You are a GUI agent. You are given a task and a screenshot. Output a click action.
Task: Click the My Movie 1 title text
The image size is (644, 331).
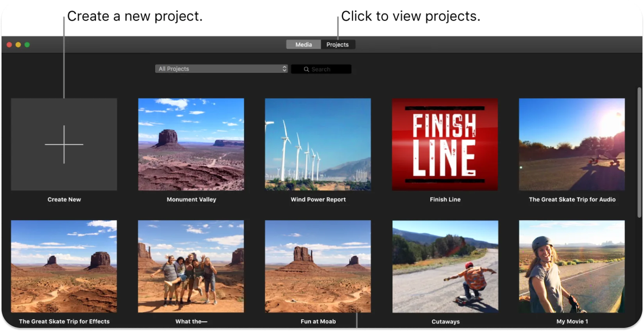[572, 322]
